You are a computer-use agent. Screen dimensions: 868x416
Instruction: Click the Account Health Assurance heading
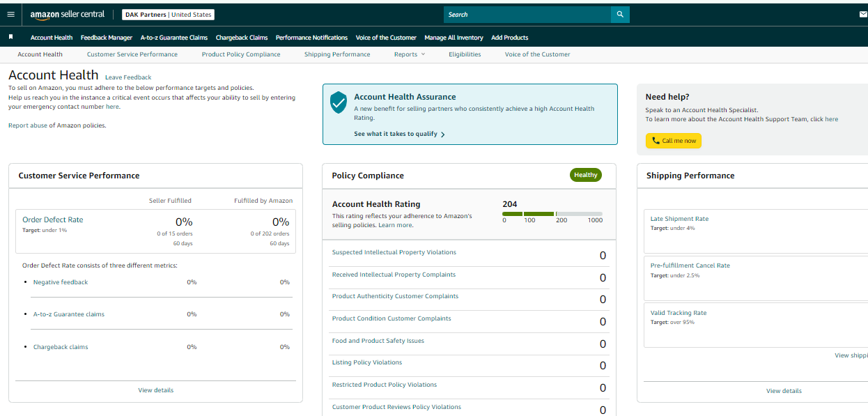tap(405, 97)
